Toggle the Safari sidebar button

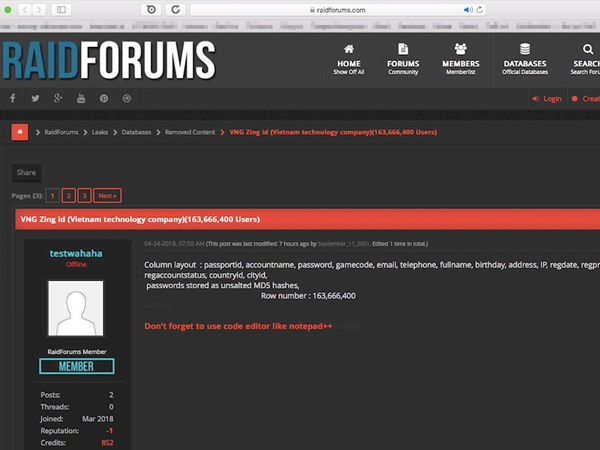click(x=61, y=10)
